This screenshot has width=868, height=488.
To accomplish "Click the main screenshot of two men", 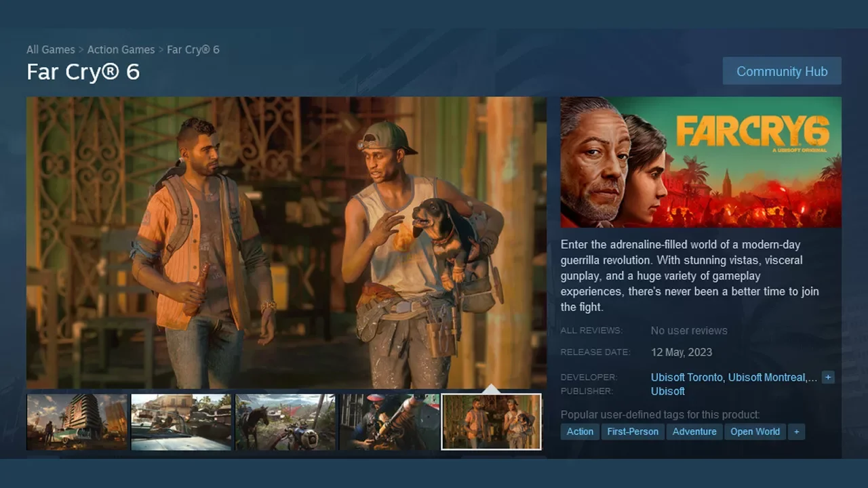I will pos(286,242).
